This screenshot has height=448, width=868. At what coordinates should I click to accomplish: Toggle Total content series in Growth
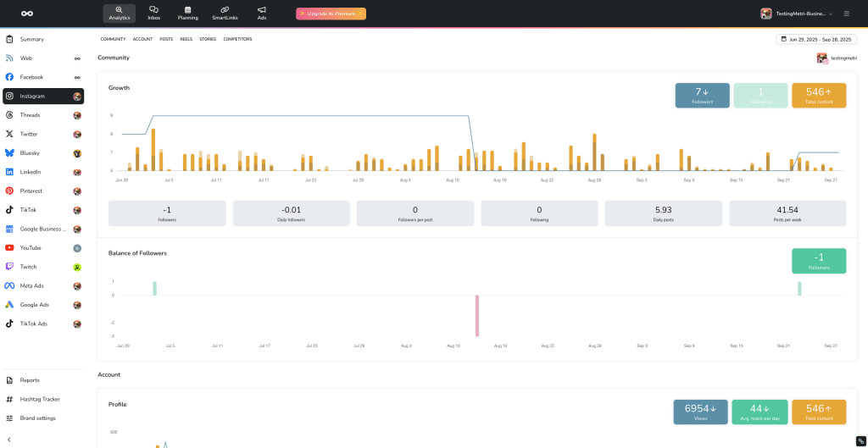click(x=818, y=95)
